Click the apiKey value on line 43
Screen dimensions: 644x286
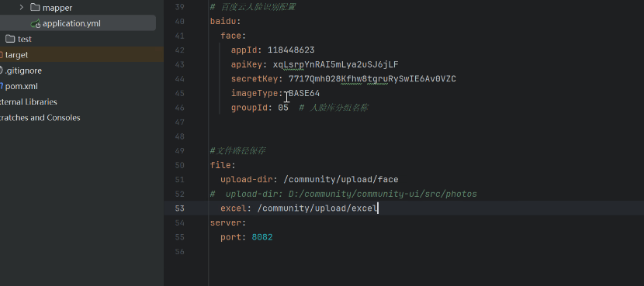point(335,64)
